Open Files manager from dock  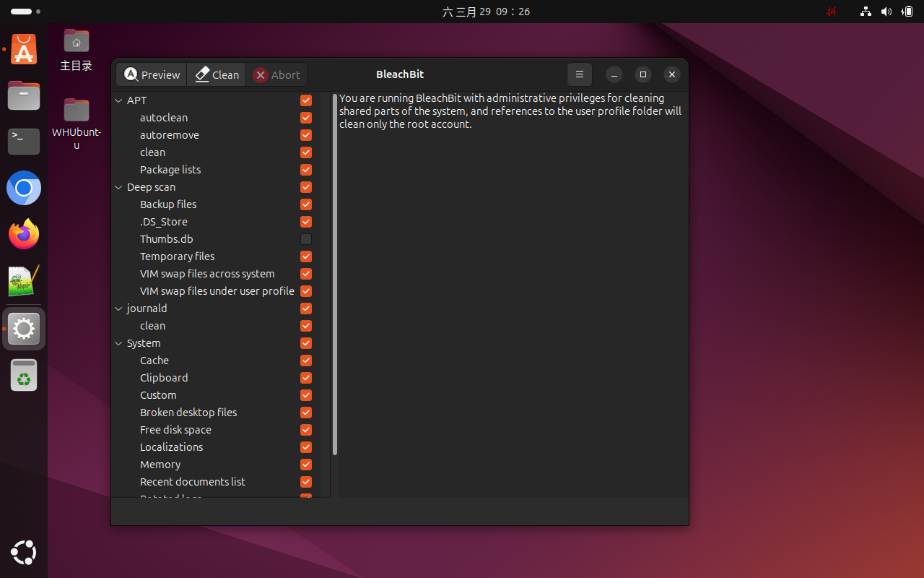tap(24, 95)
